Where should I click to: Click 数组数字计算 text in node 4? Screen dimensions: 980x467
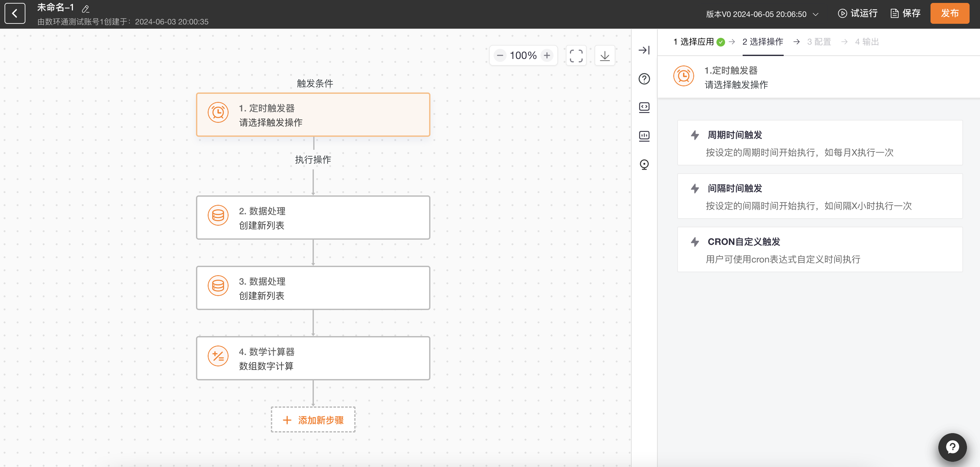(x=266, y=366)
